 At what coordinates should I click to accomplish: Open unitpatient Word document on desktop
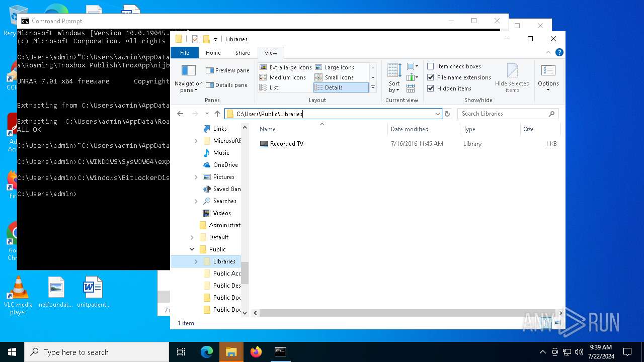pyautogui.click(x=94, y=292)
